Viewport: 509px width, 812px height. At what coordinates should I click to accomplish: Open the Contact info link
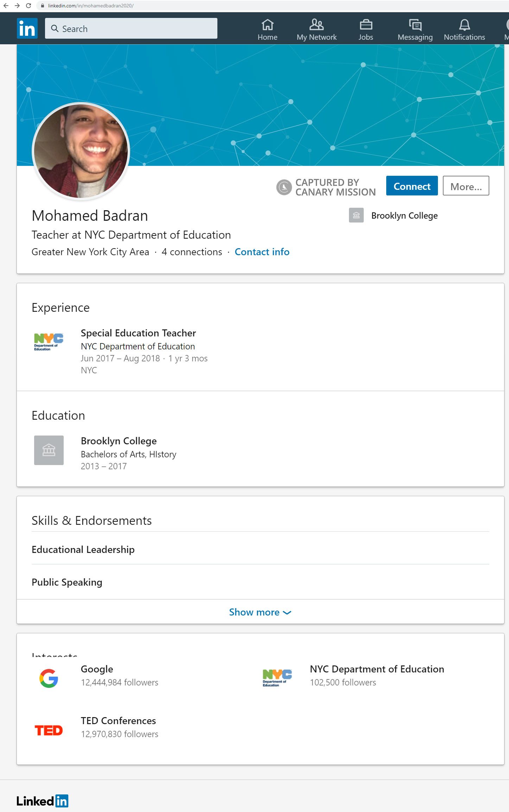tap(262, 252)
